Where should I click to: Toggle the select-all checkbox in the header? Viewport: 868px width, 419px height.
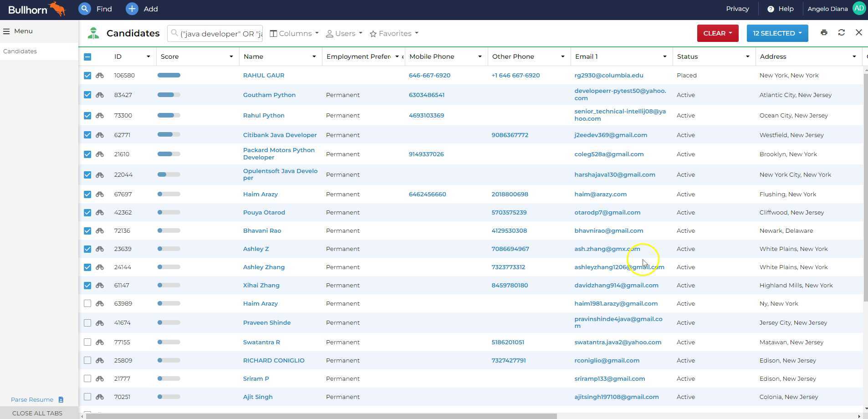87,56
